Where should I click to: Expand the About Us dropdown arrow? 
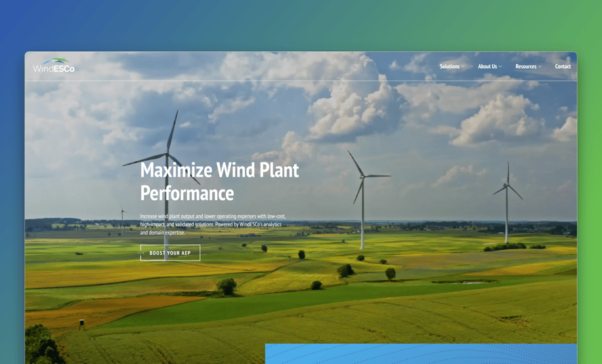(x=500, y=67)
